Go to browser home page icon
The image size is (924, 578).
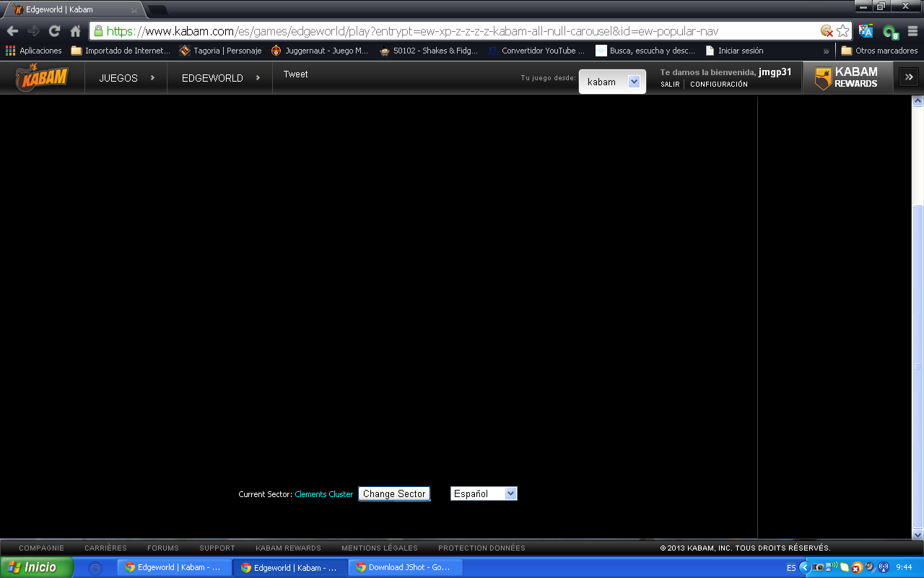pyautogui.click(x=75, y=31)
